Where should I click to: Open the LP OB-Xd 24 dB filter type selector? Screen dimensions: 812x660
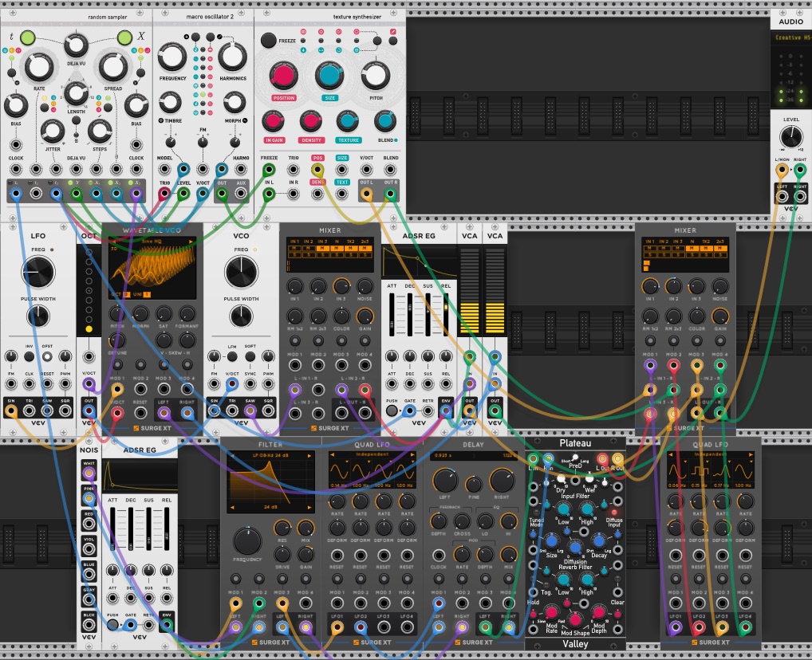pos(270,455)
